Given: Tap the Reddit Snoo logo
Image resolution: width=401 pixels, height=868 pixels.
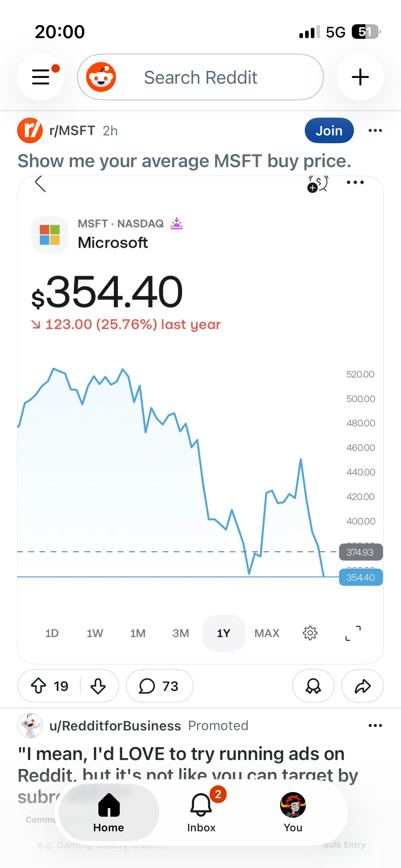Looking at the screenshot, I should point(101,77).
